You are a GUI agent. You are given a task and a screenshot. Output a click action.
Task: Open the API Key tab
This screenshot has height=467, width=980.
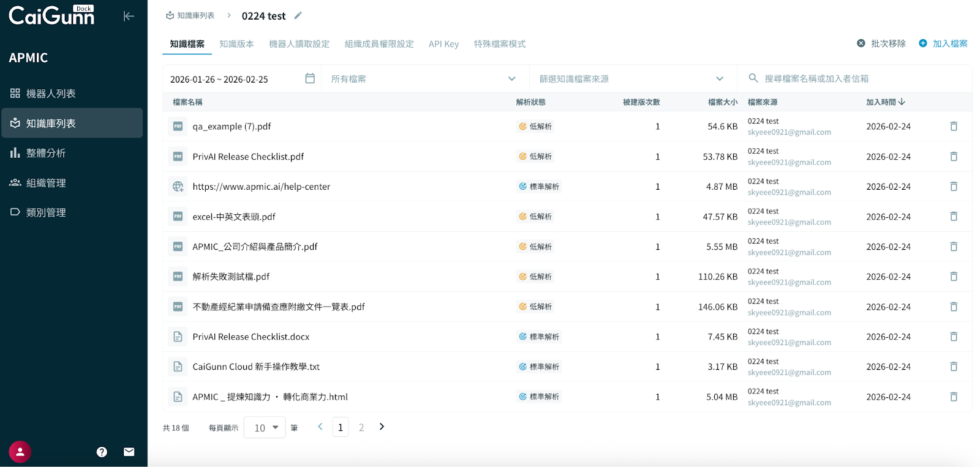click(x=443, y=44)
